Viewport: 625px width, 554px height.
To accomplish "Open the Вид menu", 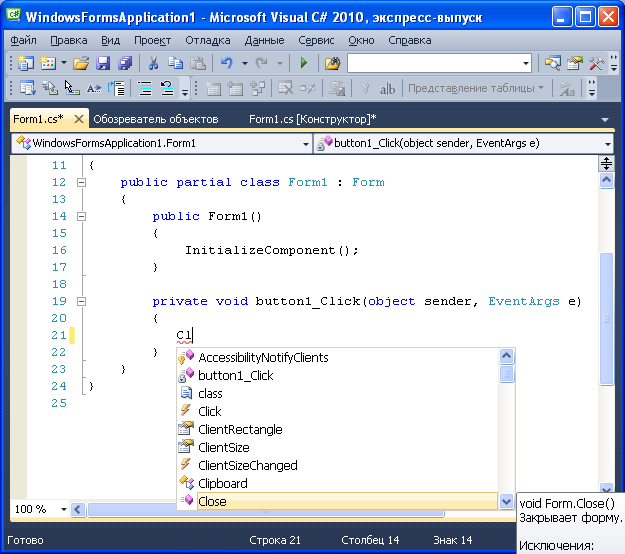I will pyautogui.click(x=110, y=40).
